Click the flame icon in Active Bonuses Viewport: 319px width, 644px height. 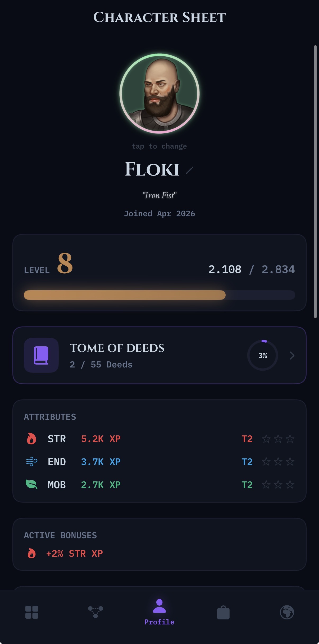(x=31, y=553)
